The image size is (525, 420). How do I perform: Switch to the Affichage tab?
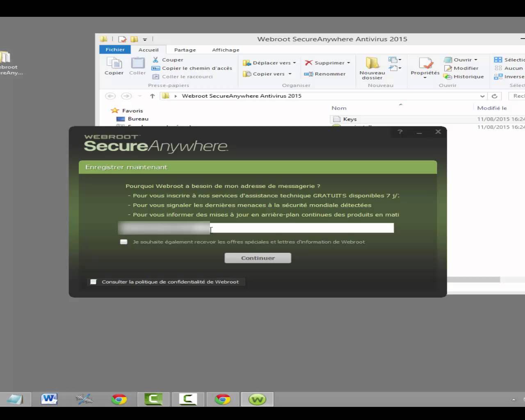226,50
